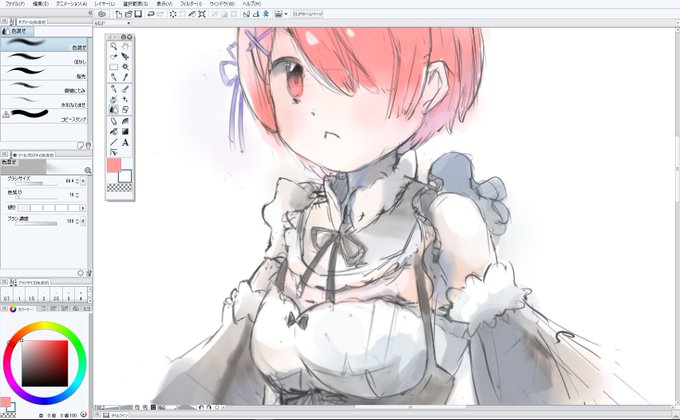The height and width of the screenshot is (420, 680).
Task: Toggle Snap to Grid in command bar
Action: tap(266, 14)
